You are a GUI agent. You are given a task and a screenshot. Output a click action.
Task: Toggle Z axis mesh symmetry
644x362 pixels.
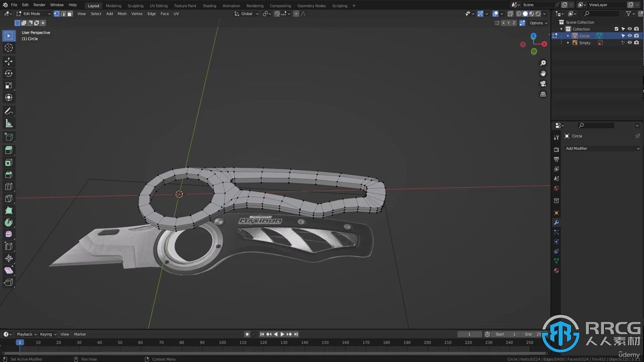point(514,23)
